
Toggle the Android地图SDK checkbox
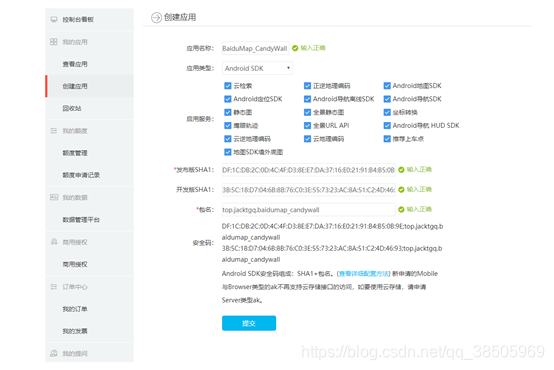[387, 86]
